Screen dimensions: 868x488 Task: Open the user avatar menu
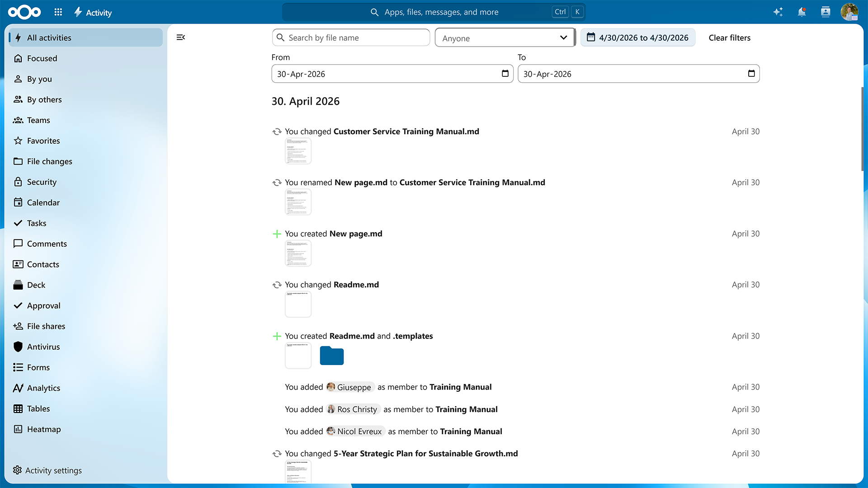pos(849,12)
